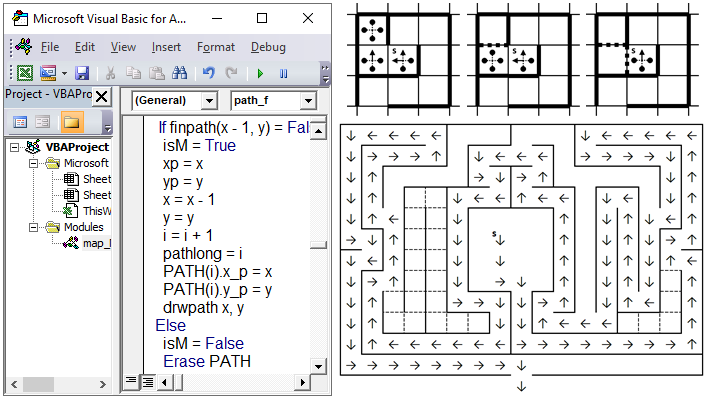Screen dimensions: 706x399
Task: Click the code window vertical scrollbar down arrow
Action: 318,366
